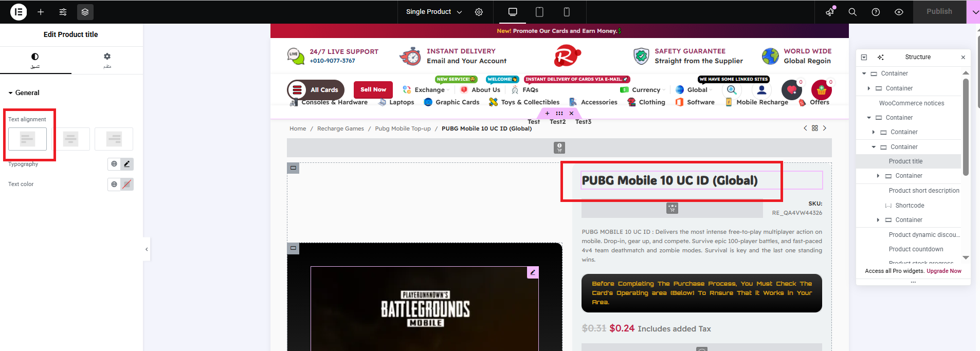Collapse the General section
This screenshot has height=351, width=980.
(x=24, y=93)
